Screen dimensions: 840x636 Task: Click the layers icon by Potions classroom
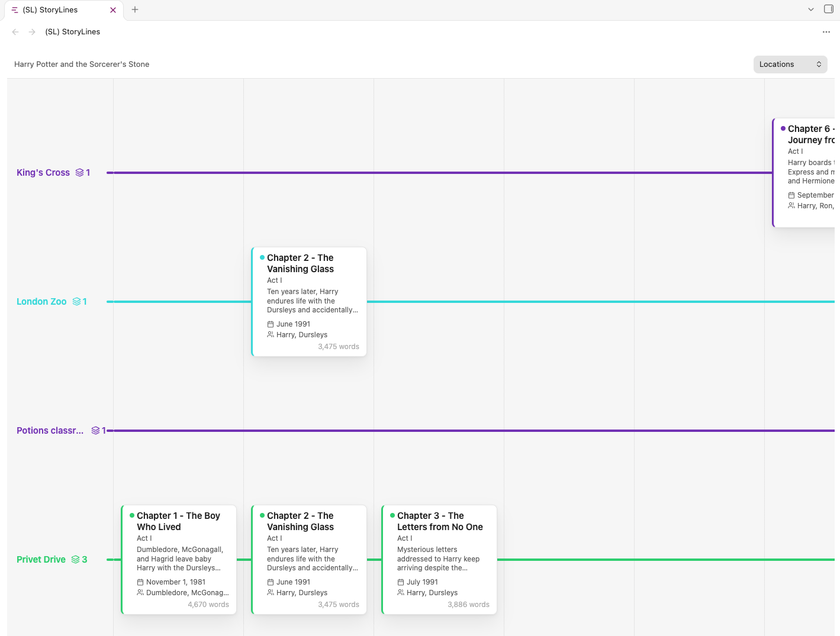(95, 431)
